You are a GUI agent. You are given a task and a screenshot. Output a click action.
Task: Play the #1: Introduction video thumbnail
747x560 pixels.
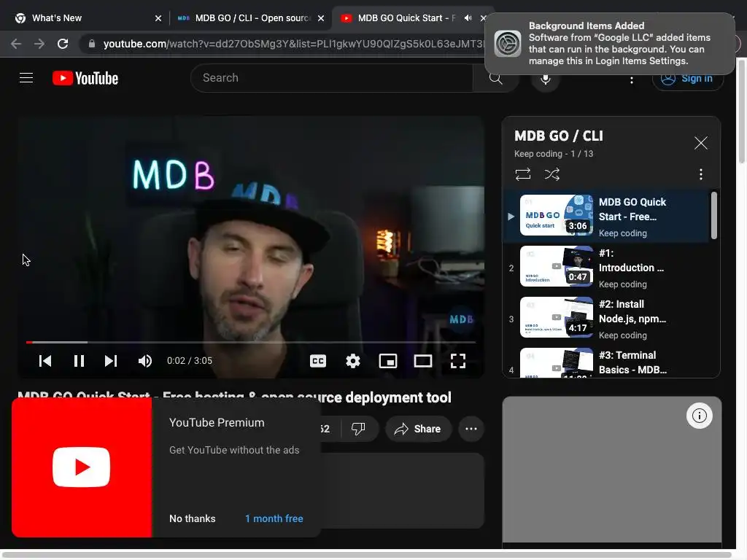tap(556, 266)
